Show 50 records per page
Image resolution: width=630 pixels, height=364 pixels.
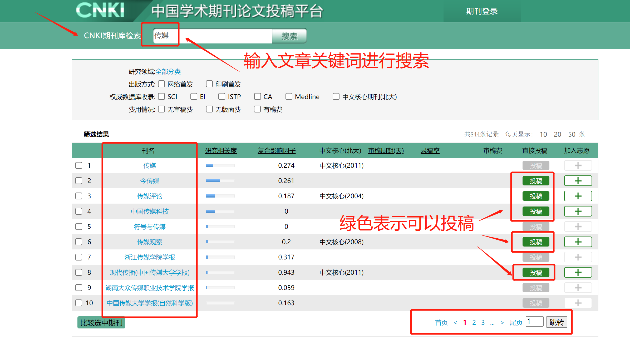(572, 134)
